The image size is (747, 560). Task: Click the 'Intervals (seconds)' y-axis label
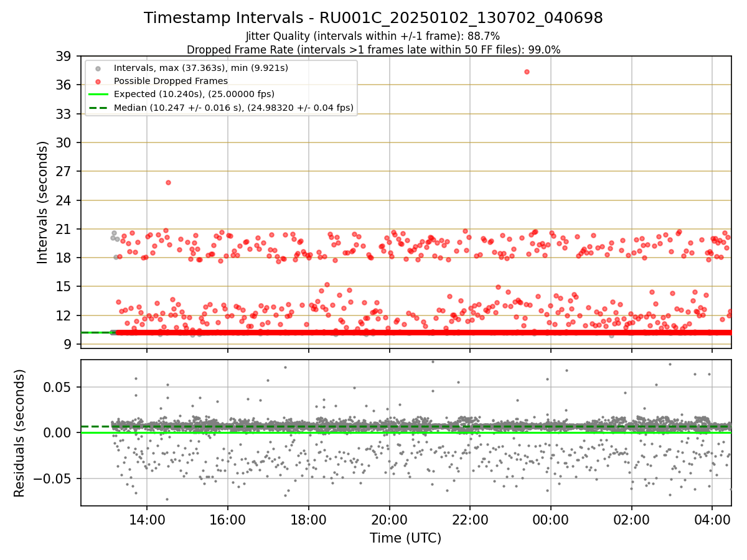pos(42,202)
